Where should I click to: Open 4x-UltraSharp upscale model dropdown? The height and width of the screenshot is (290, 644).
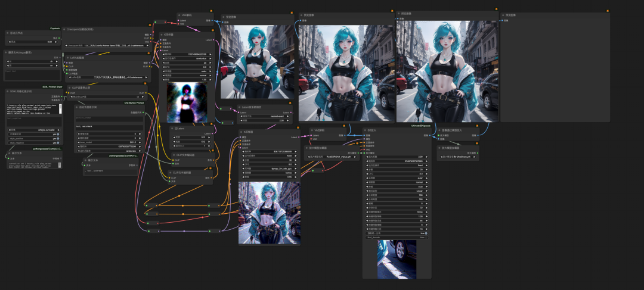pyautogui.click(x=457, y=157)
